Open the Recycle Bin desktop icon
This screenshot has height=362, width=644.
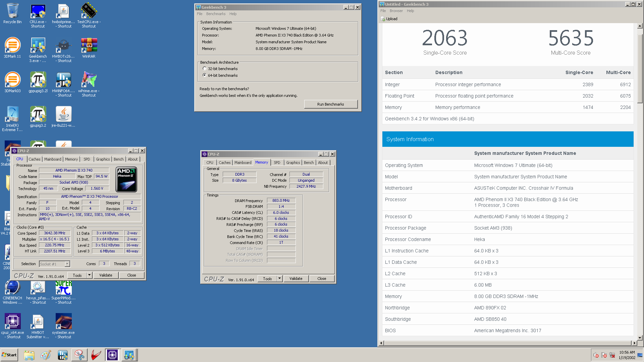coord(12,14)
